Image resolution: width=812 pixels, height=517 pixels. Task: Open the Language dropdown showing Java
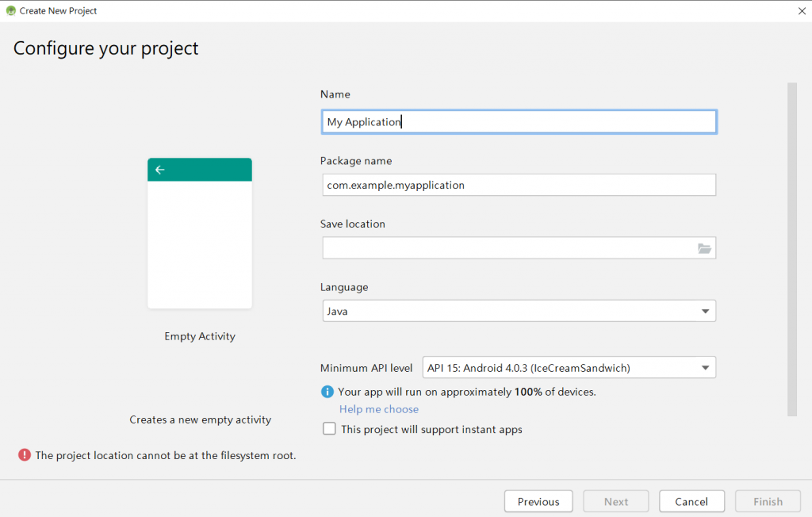click(519, 311)
